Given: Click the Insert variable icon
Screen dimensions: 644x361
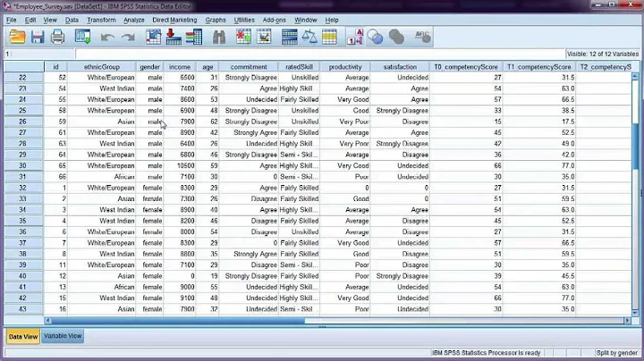Looking at the screenshot, I should 264,37.
